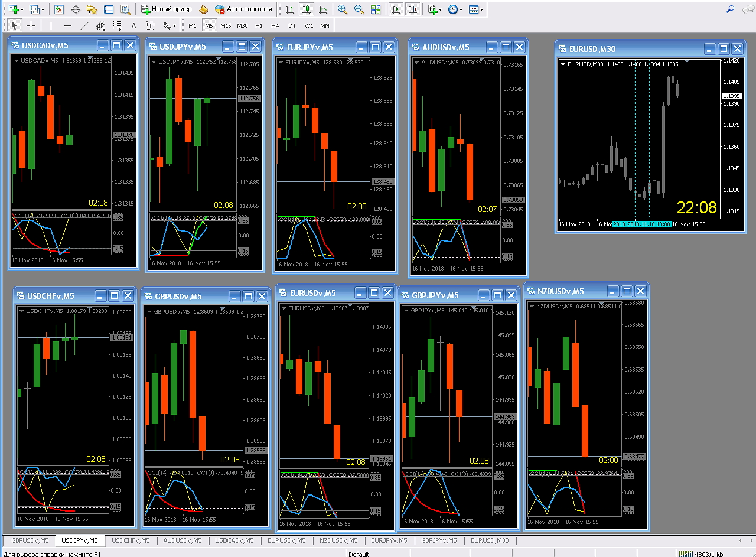Screen dimensions: 756x557
Task: Open the Market Watch panel icon
Action: click(x=59, y=9)
